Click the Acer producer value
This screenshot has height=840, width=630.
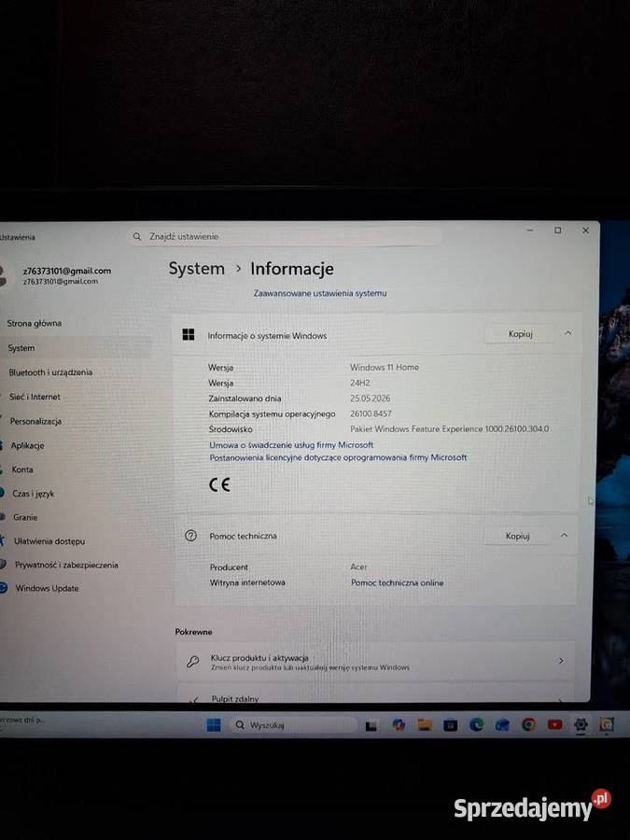click(359, 567)
